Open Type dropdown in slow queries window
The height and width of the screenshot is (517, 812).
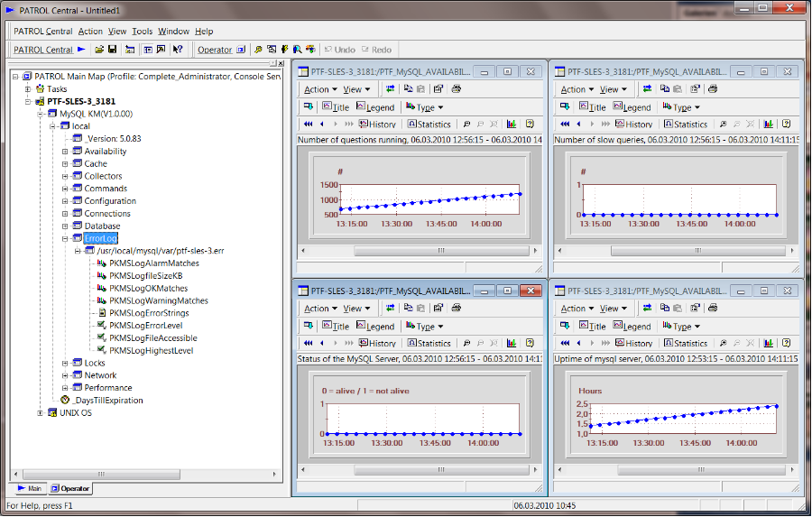coord(681,107)
